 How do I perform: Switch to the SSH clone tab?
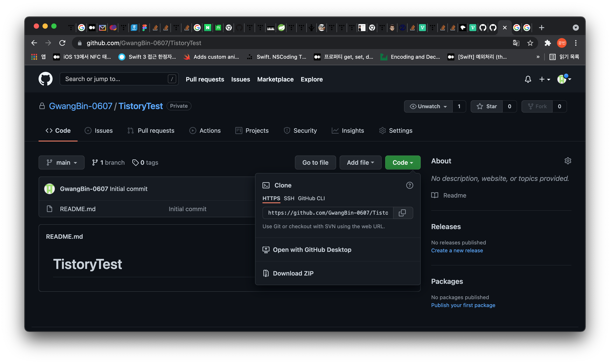click(x=289, y=198)
